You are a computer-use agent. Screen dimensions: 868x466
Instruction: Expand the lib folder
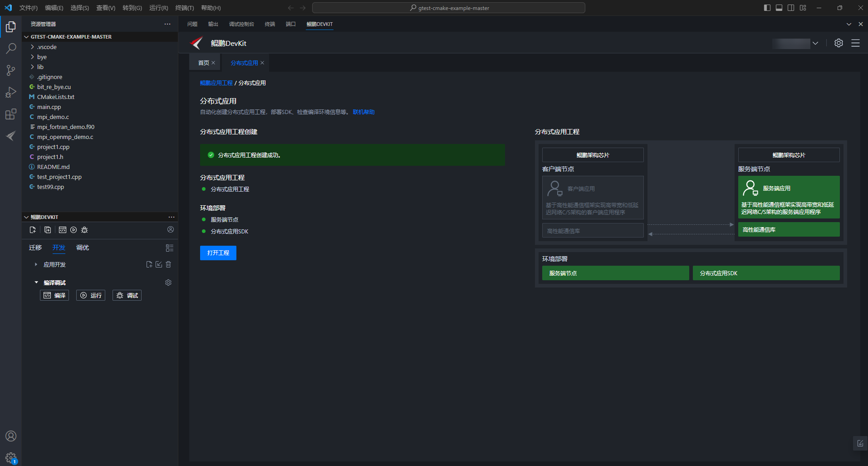pyautogui.click(x=32, y=67)
